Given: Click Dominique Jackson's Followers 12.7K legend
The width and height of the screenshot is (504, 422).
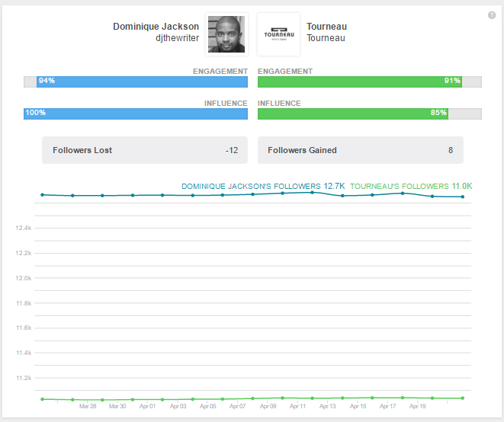Looking at the screenshot, I should point(263,187).
